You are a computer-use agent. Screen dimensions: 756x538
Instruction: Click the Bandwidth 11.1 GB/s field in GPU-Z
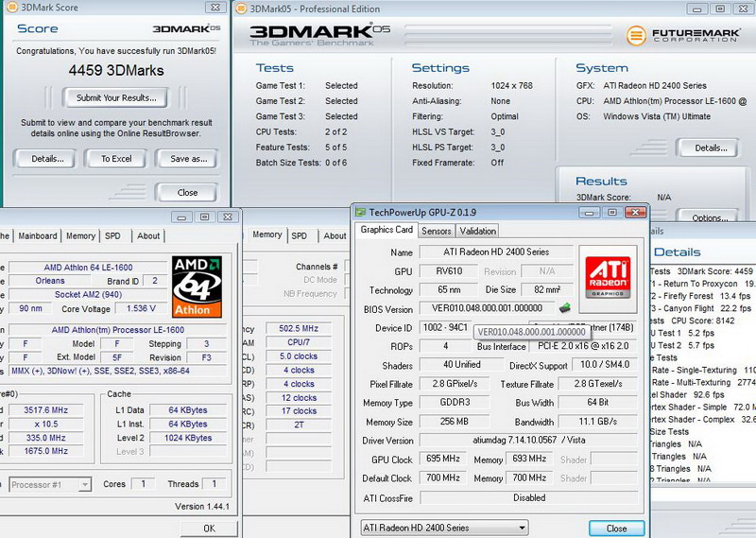[x=598, y=422]
